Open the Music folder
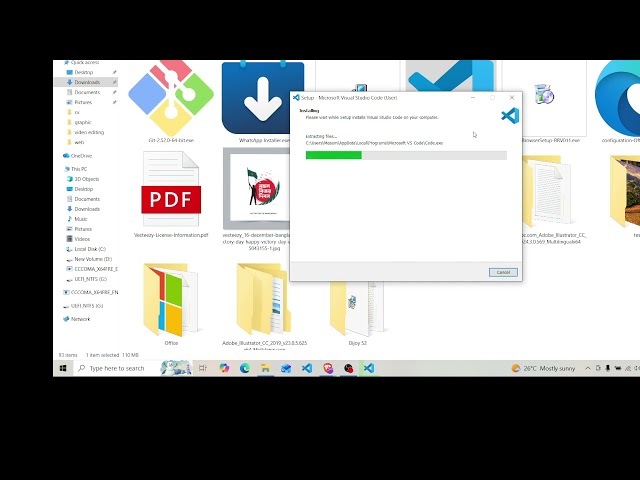Image resolution: width=640 pixels, height=480 pixels. pyautogui.click(x=81, y=219)
